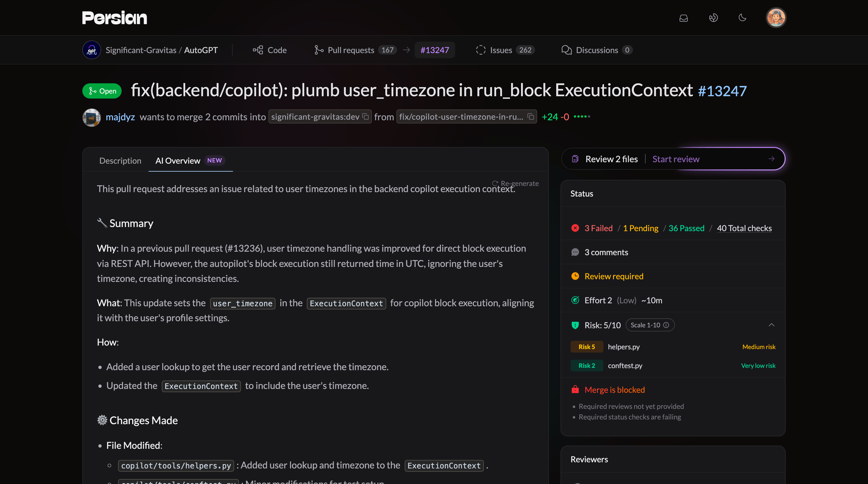Click the copilot/tools/helpers.py code chip
The image size is (868, 484).
coord(176,466)
